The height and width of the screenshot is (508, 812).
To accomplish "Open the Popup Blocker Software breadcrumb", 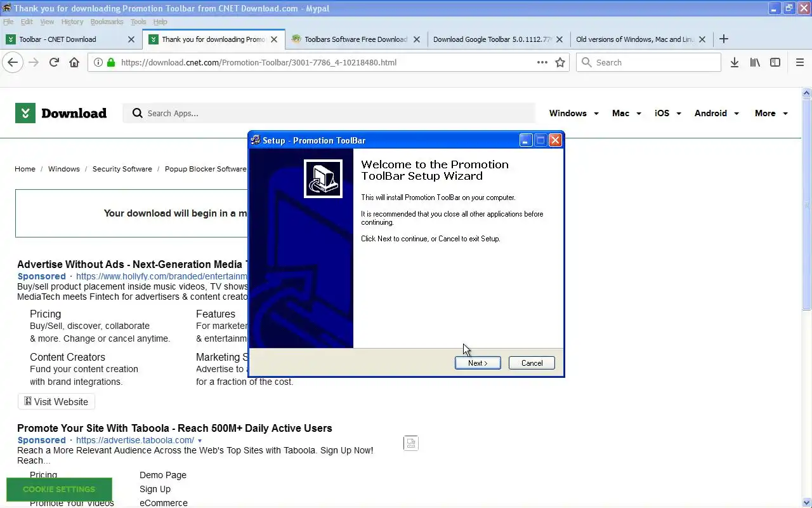I will (206, 169).
